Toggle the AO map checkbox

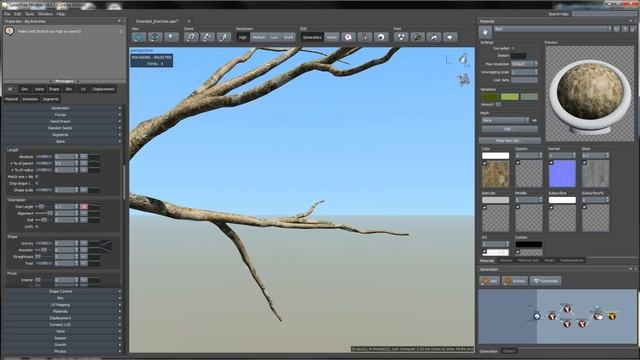pyautogui.click(x=485, y=251)
